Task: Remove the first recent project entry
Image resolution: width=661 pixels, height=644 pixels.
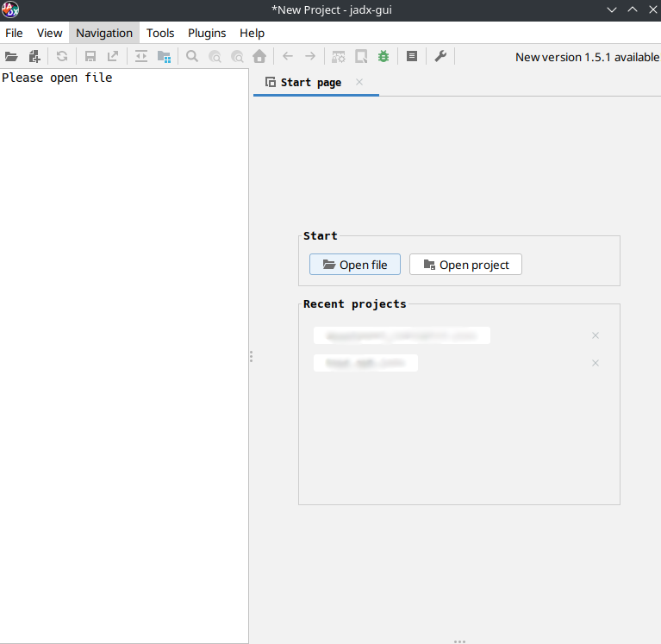Action: [x=595, y=335]
